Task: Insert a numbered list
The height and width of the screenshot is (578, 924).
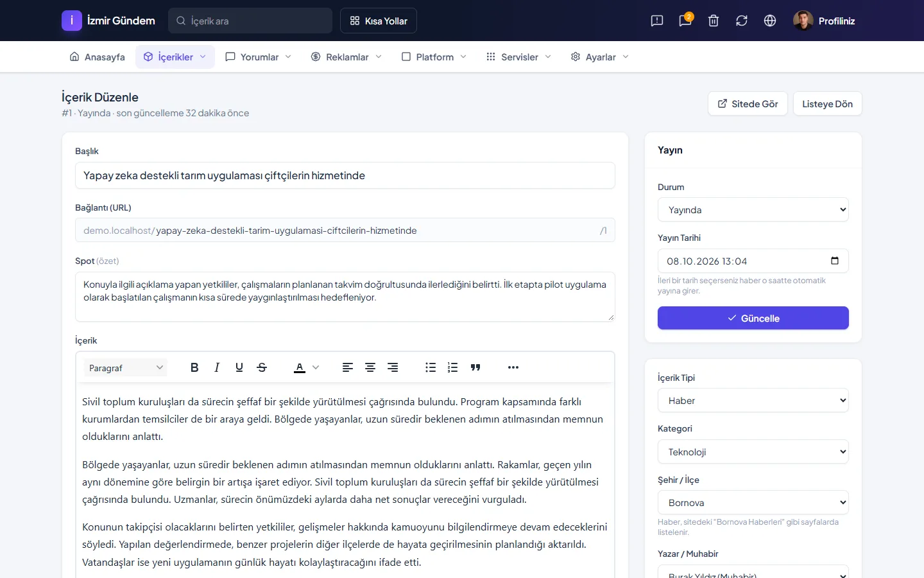Action: (453, 367)
